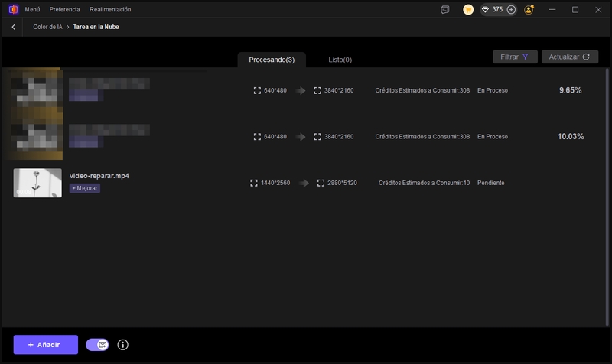Screen dimensions: 612x364
Task: Click the app logo icon
Action: pos(12,10)
